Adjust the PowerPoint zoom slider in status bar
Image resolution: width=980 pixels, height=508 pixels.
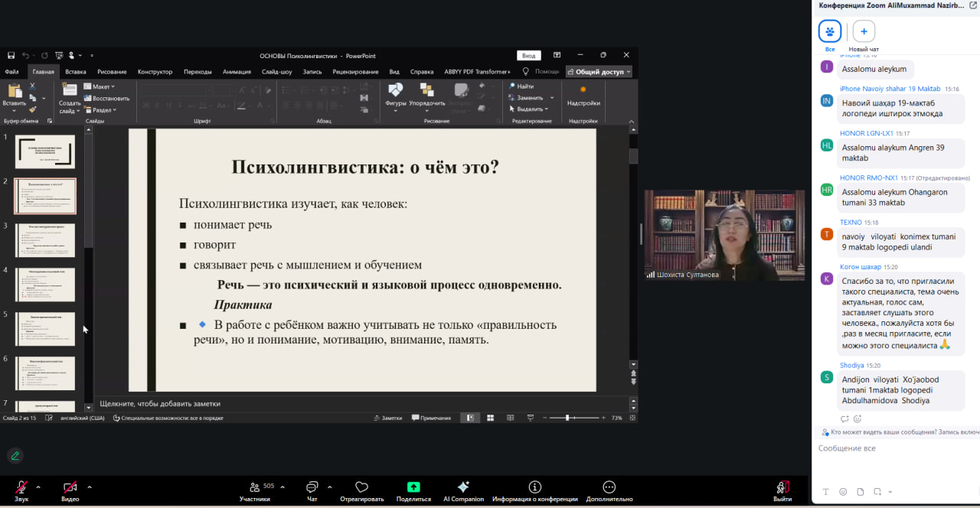pyautogui.click(x=567, y=418)
